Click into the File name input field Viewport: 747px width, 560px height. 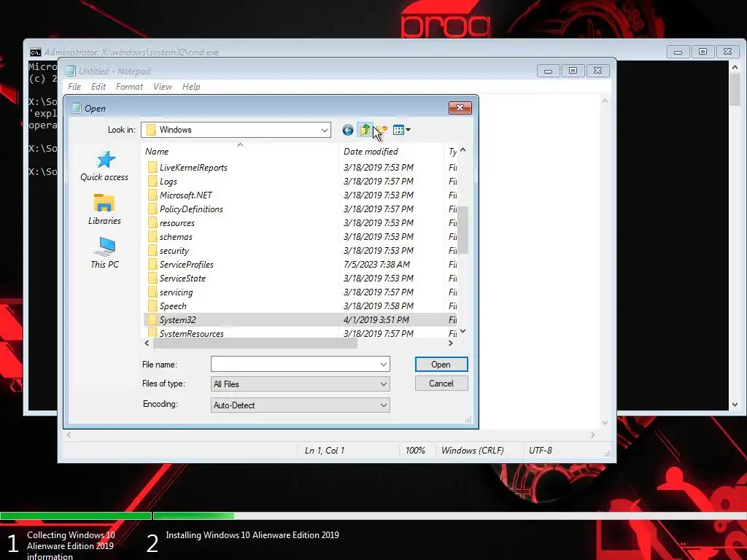(x=295, y=365)
